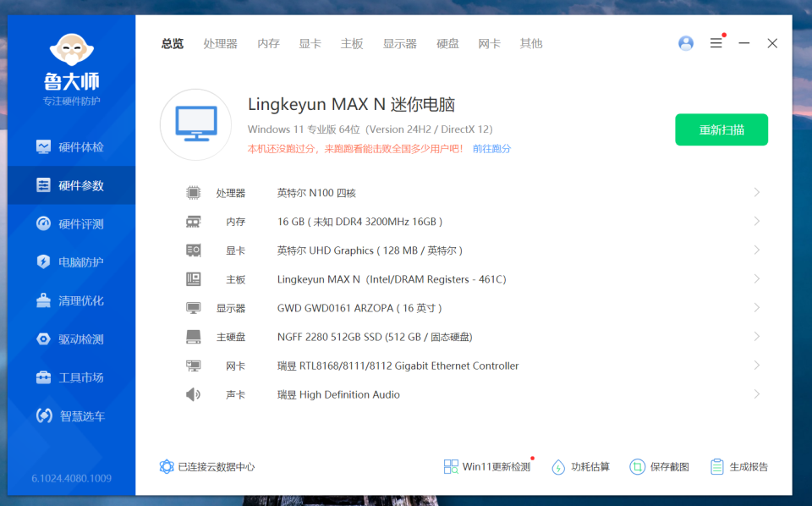Click the 已连接云数据中心 cloud status icon
Viewport: 812px width, 506px height.
coord(167,466)
